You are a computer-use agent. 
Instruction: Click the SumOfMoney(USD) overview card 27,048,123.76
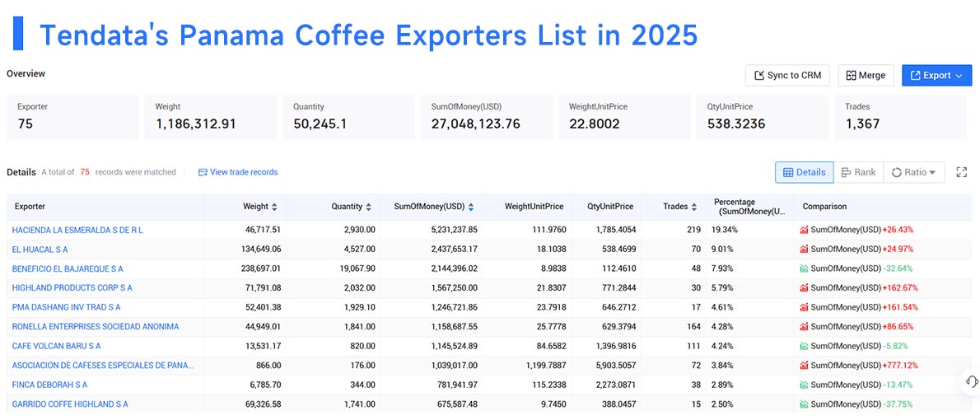[x=487, y=118]
